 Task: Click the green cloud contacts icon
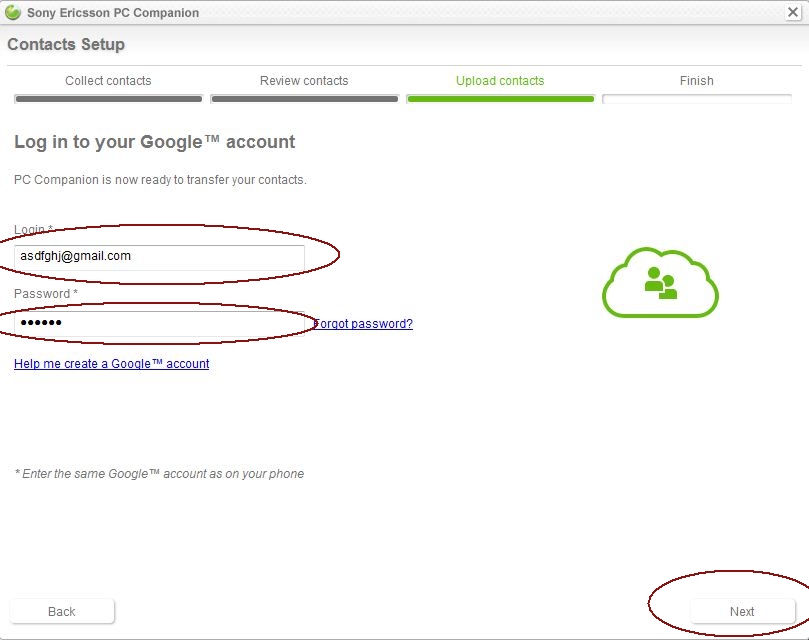coord(660,283)
